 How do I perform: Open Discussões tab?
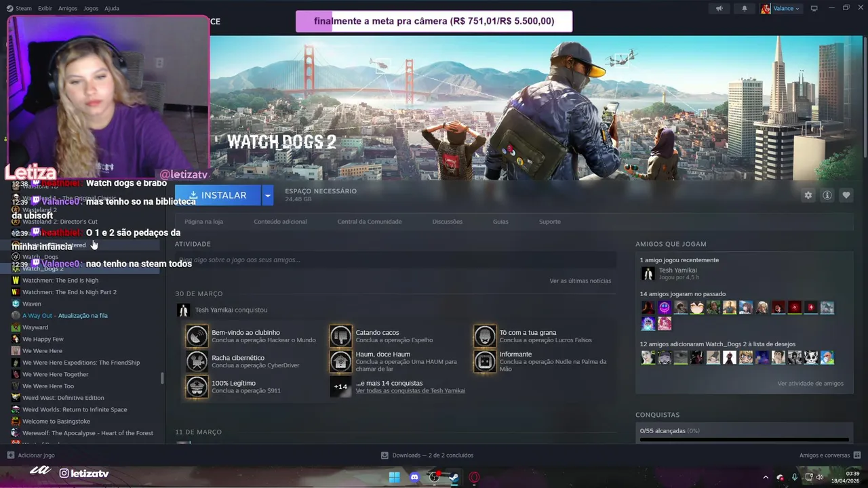[x=448, y=222]
